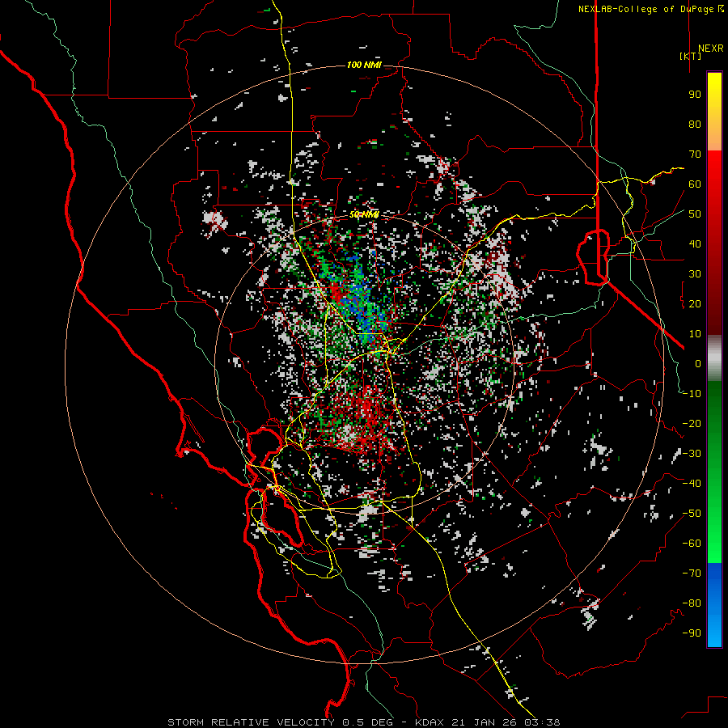Click the positive 60 scale value
The image size is (728, 728).
coord(695,184)
